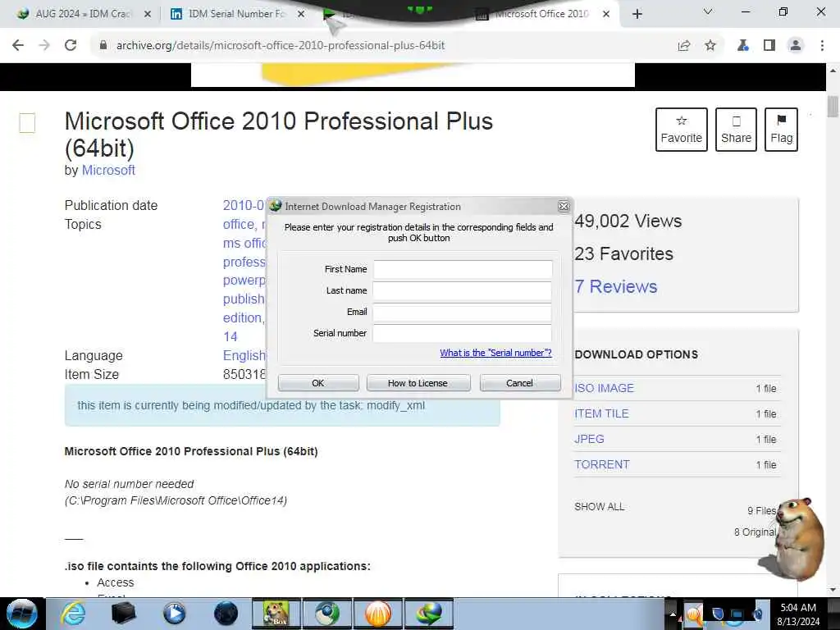Close the IDM Registration dialog

pos(564,206)
